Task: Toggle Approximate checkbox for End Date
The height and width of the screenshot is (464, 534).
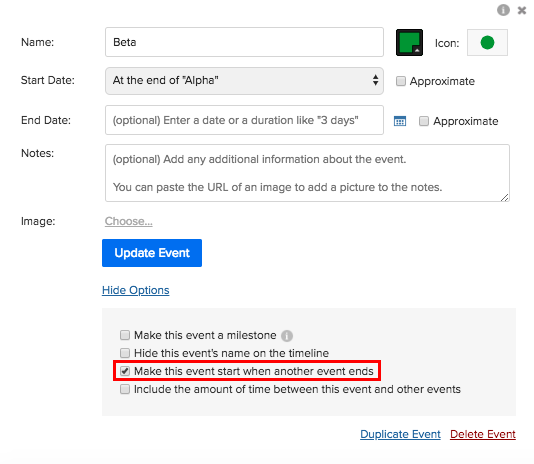Action: click(424, 121)
